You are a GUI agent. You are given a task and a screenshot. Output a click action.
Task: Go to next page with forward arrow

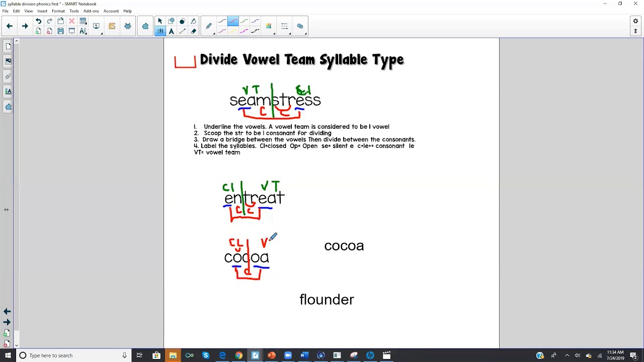click(x=25, y=26)
